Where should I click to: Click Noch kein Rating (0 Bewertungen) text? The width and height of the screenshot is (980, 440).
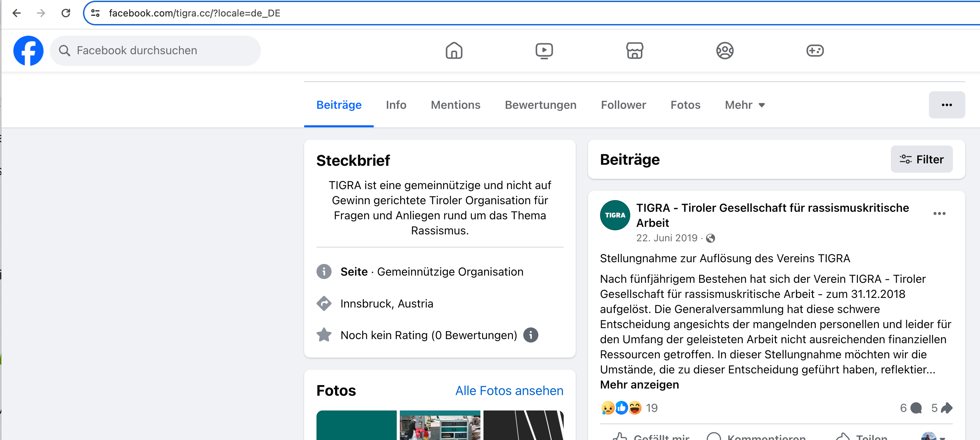tap(428, 335)
